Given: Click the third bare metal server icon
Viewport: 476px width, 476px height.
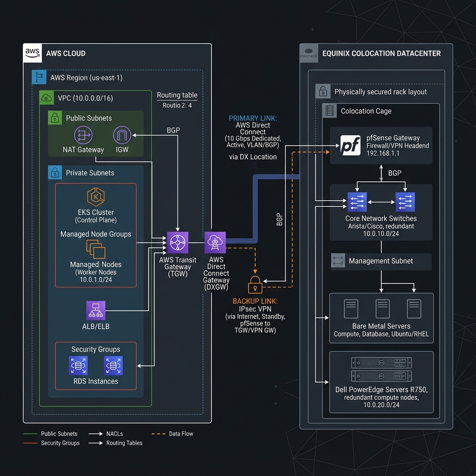Looking at the screenshot, I should tap(414, 309).
